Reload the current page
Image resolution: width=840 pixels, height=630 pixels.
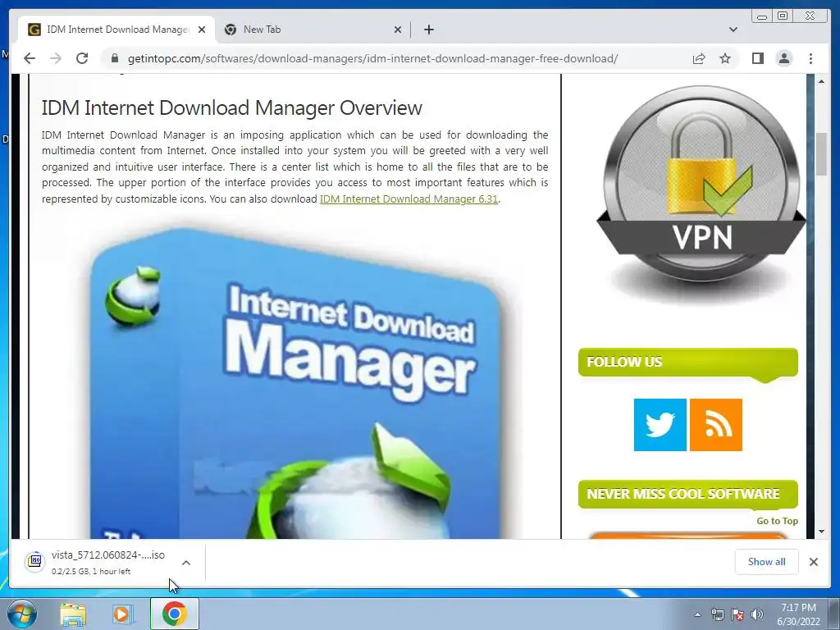coord(82,58)
